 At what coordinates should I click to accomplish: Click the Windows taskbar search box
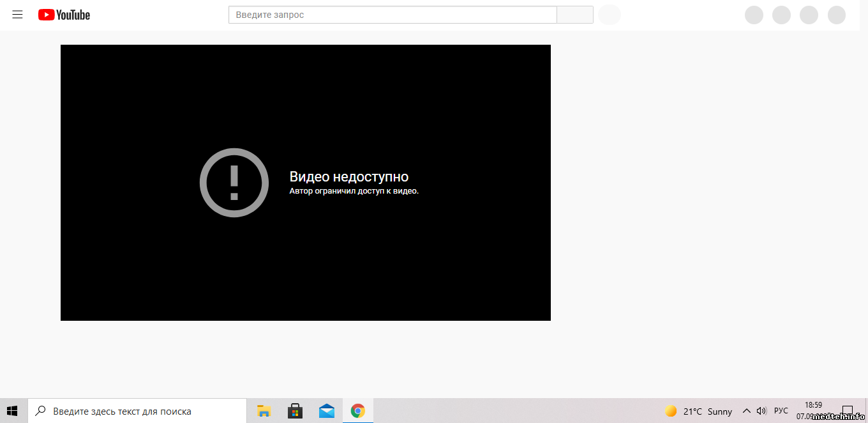tap(137, 411)
